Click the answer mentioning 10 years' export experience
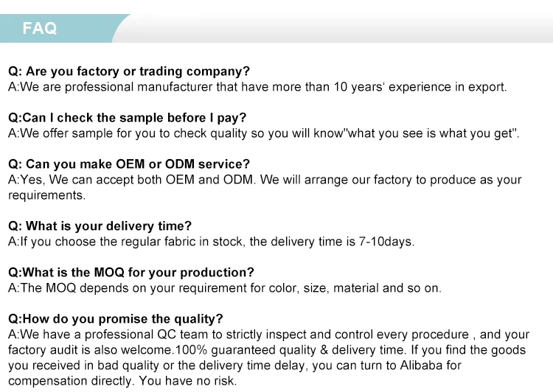Screen dimensions: 553x392 (x=257, y=87)
